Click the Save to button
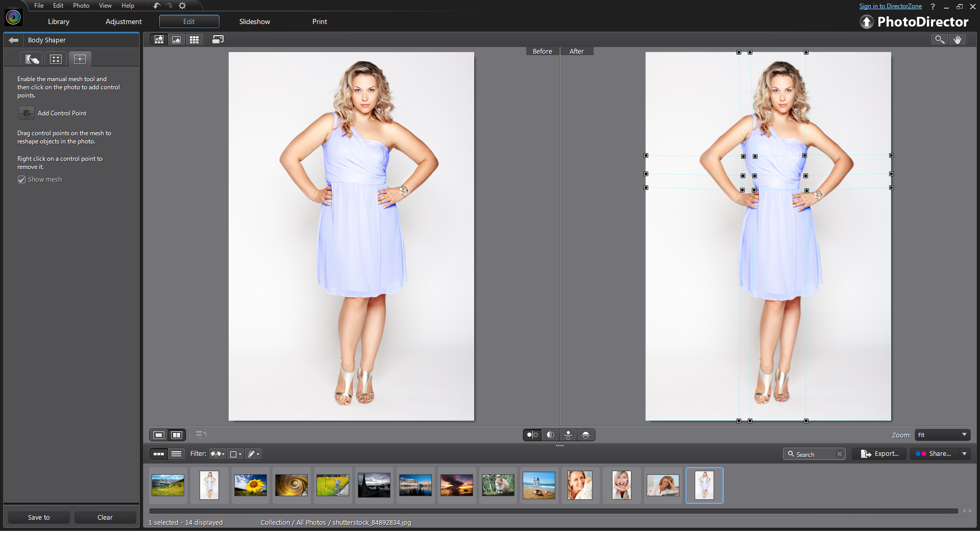980x535 pixels. 39,518
